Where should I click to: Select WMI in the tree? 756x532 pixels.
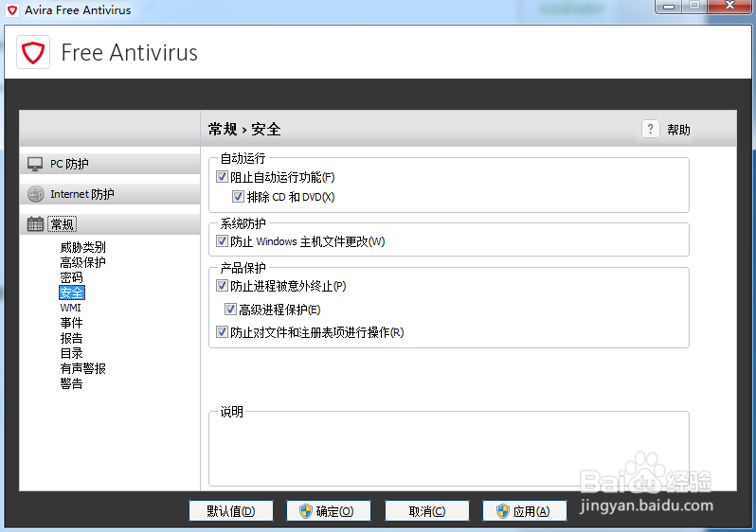tap(70, 308)
